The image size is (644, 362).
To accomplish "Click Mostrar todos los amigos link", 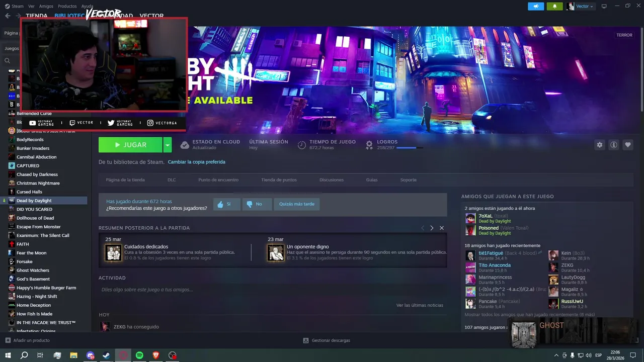I will pos(529,315).
